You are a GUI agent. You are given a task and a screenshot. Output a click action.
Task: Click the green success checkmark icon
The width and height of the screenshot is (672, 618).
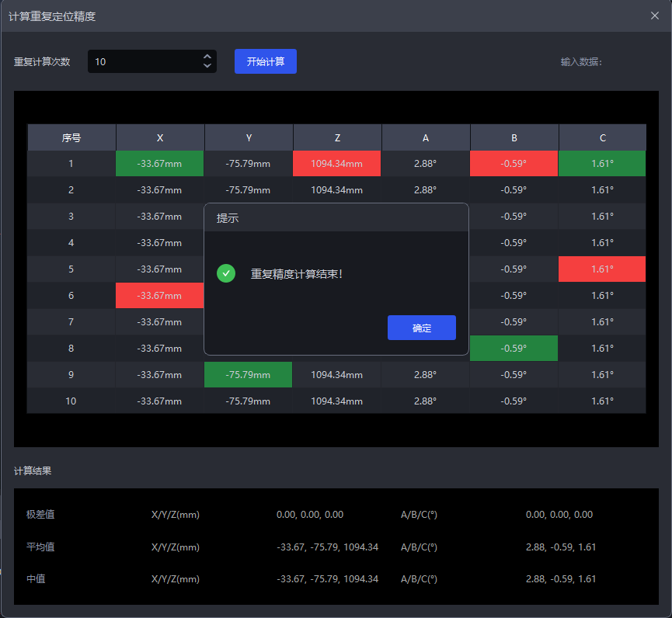click(x=226, y=273)
